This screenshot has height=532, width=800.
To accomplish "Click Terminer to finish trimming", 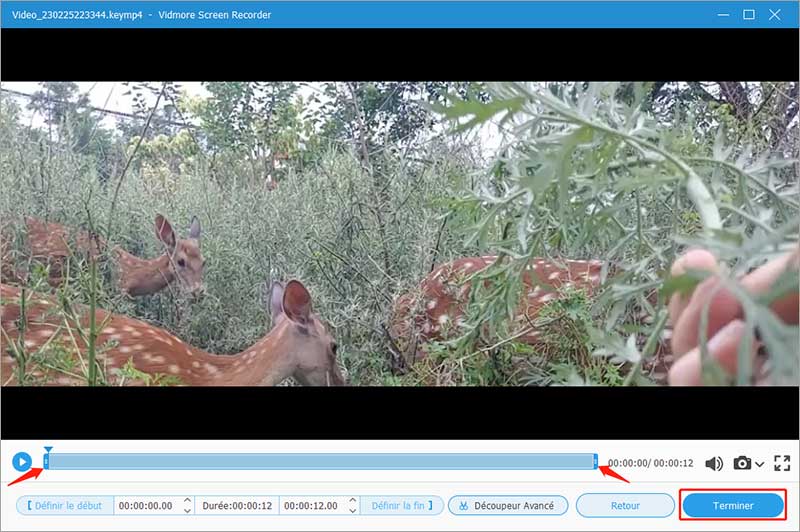I will tap(733, 506).
